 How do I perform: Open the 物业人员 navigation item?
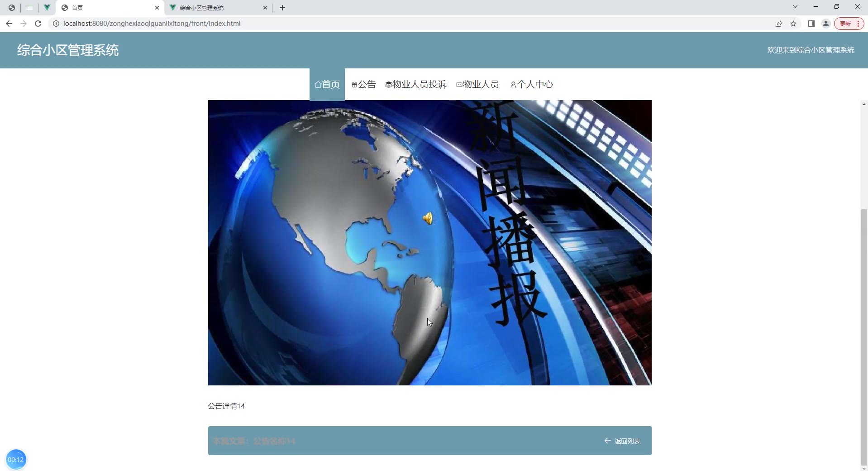click(477, 84)
